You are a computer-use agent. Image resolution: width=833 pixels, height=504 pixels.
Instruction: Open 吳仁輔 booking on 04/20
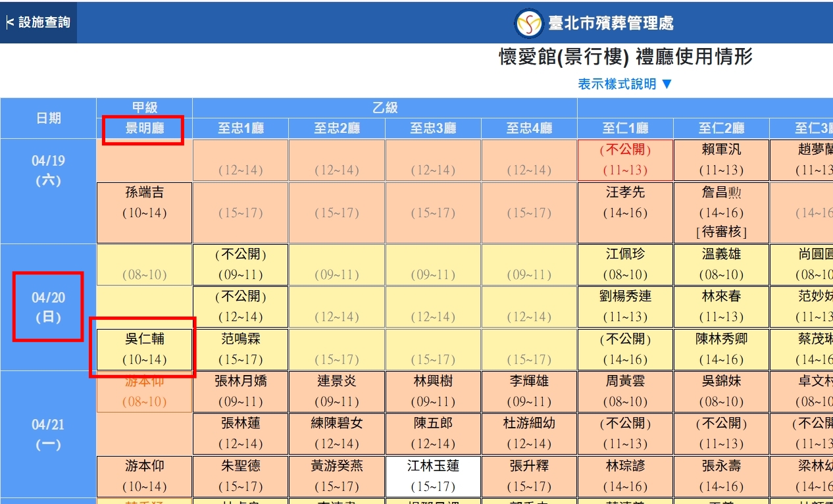(x=145, y=349)
